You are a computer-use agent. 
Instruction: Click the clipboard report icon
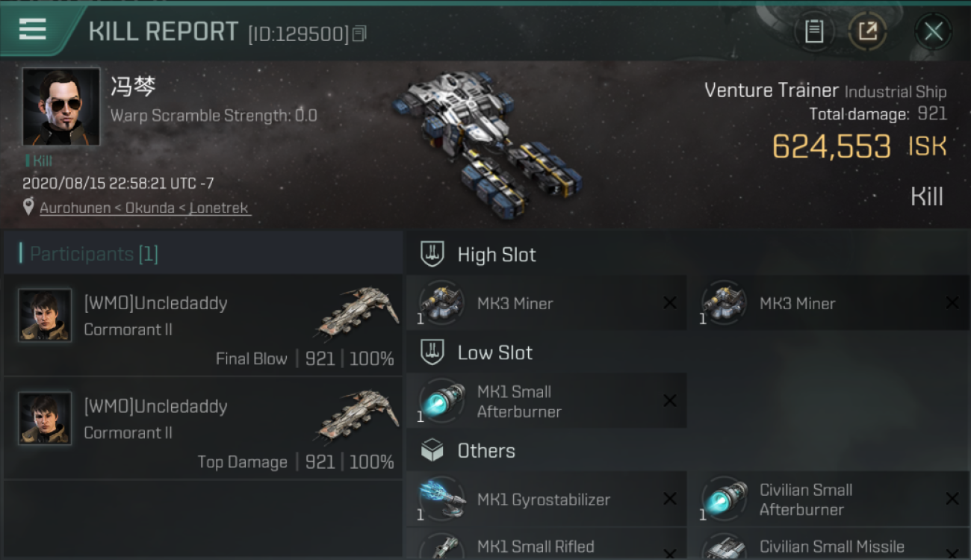pos(813,31)
